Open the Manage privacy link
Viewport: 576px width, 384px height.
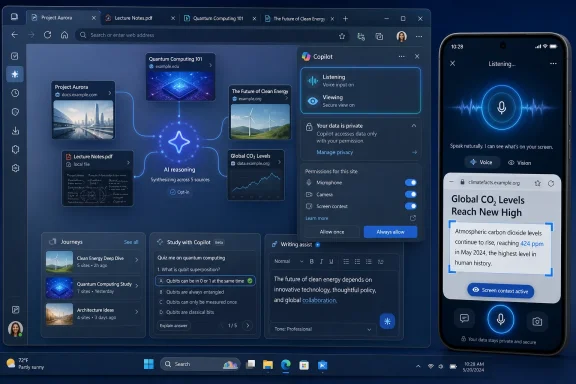point(335,152)
